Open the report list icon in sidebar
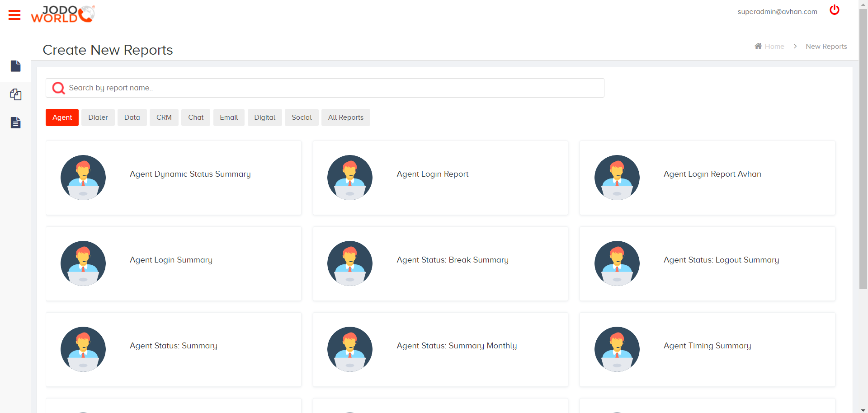Screen dimensions: 868x413 pos(15,122)
